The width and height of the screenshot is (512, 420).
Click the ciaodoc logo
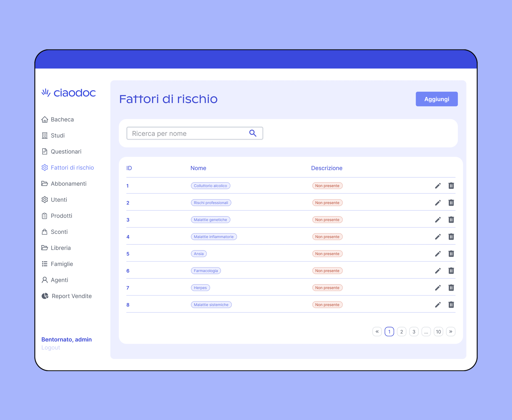click(x=69, y=93)
